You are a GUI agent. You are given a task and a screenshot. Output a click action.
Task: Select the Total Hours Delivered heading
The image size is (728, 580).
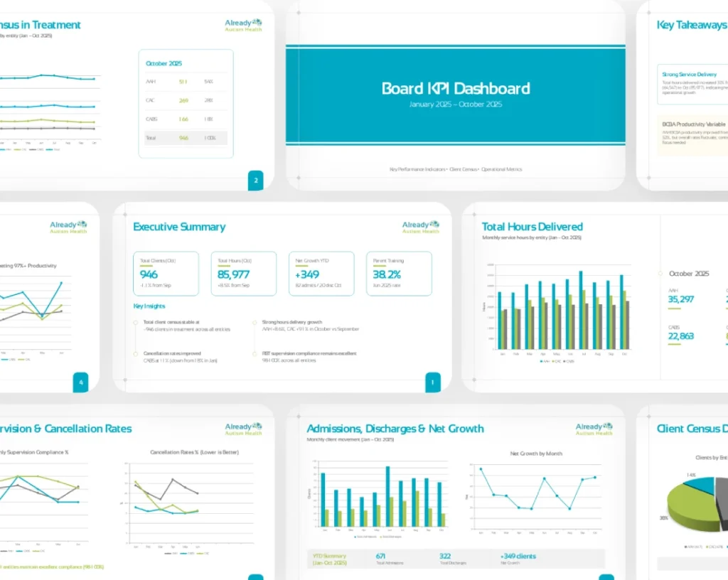pos(532,227)
